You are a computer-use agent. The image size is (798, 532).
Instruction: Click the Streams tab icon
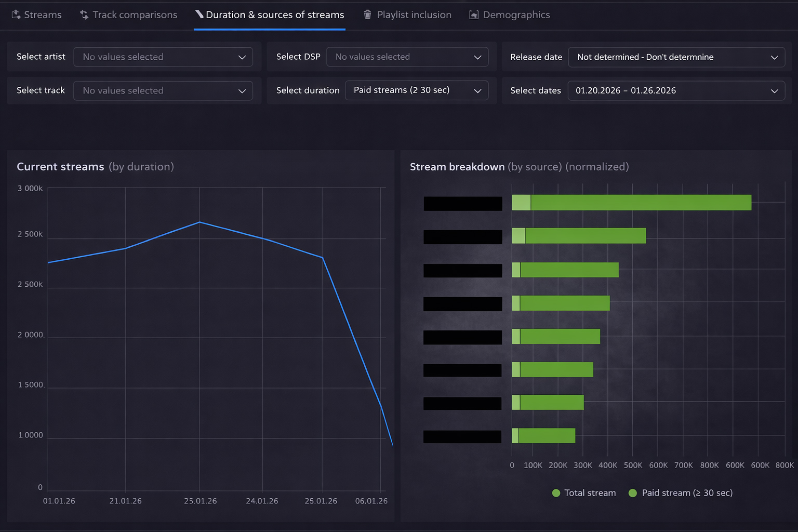click(x=16, y=15)
